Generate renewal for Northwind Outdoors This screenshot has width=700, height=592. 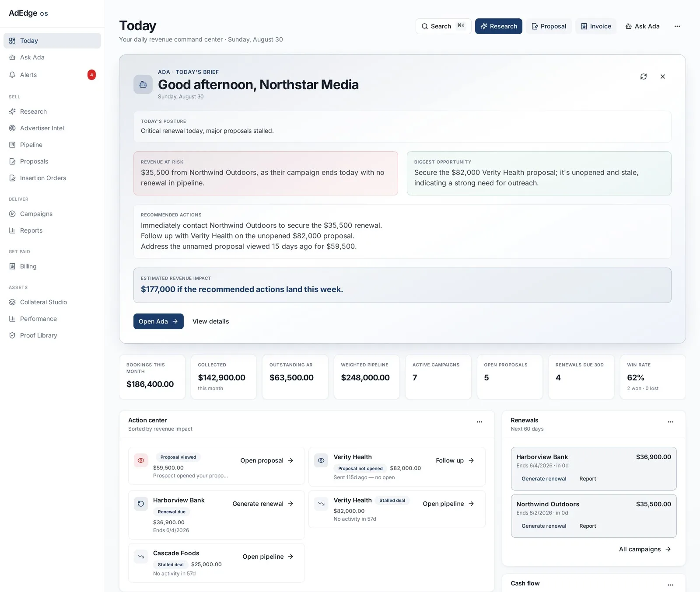[x=544, y=526]
